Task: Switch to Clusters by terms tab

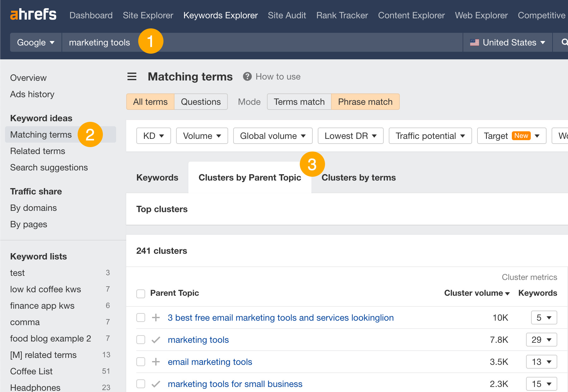Action: (358, 177)
